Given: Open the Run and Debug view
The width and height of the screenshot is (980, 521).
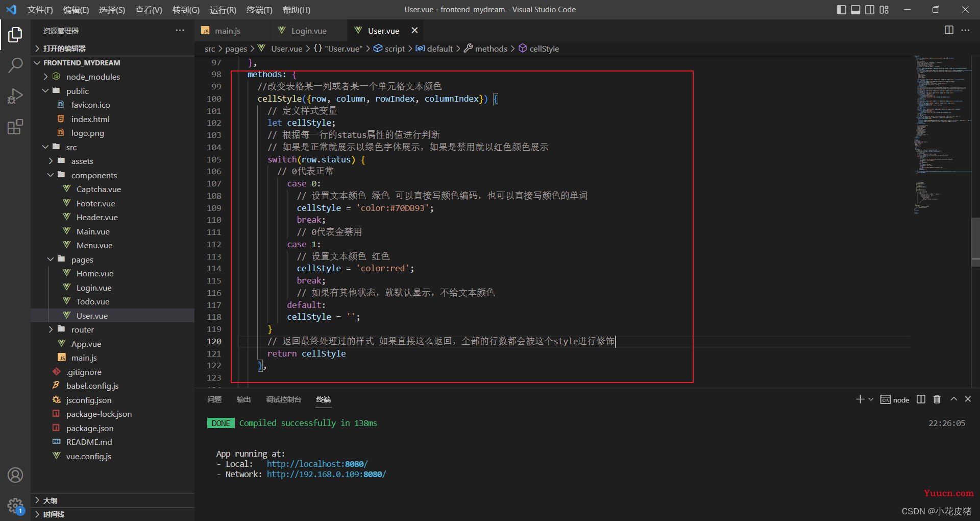Looking at the screenshot, I should [15, 96].
